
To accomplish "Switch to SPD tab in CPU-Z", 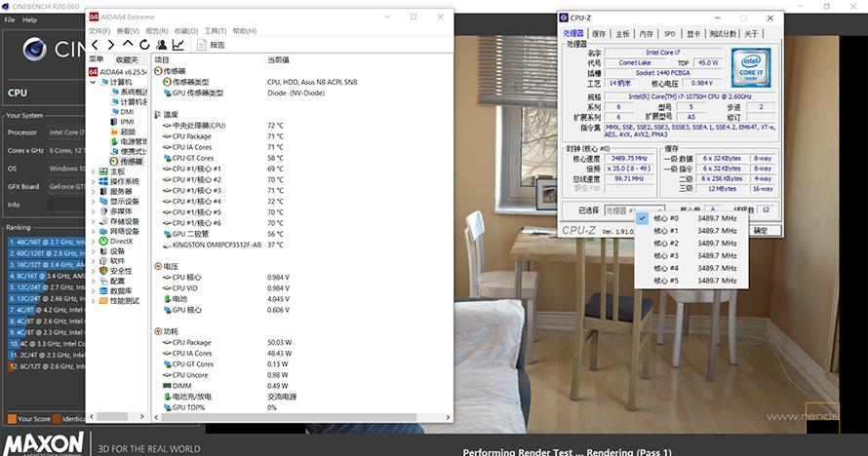I will point(670,34).
